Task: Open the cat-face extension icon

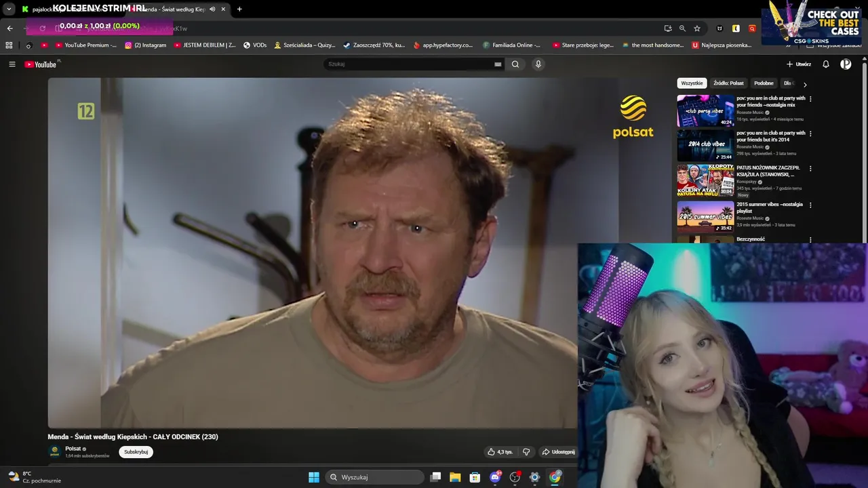Action: point(719,28)
